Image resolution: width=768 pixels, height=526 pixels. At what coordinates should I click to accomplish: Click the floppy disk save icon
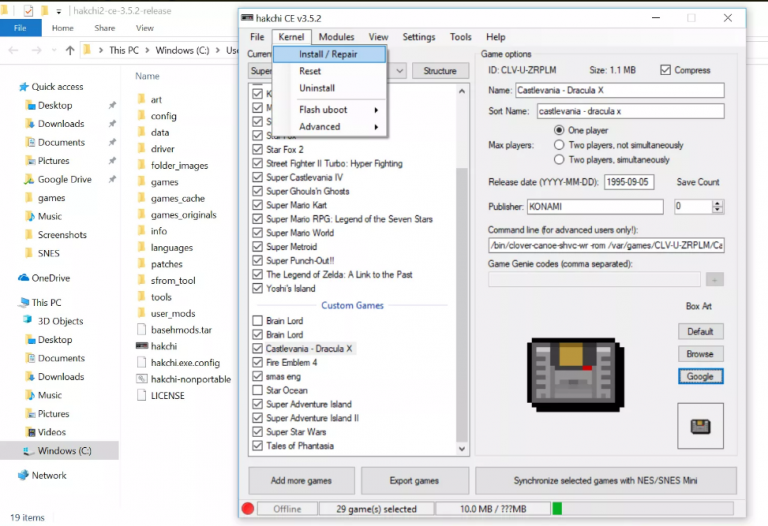700,427
